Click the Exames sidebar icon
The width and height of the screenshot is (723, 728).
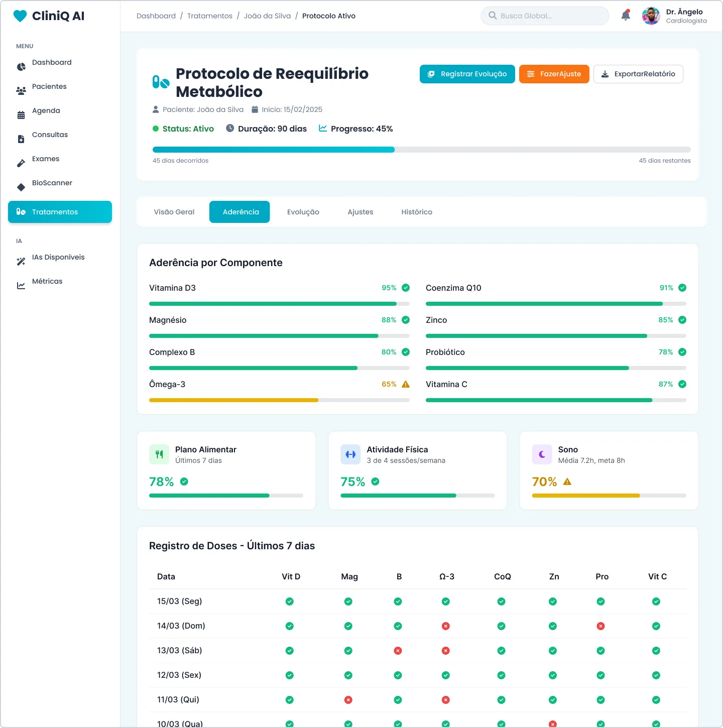(x=21, y=163)
